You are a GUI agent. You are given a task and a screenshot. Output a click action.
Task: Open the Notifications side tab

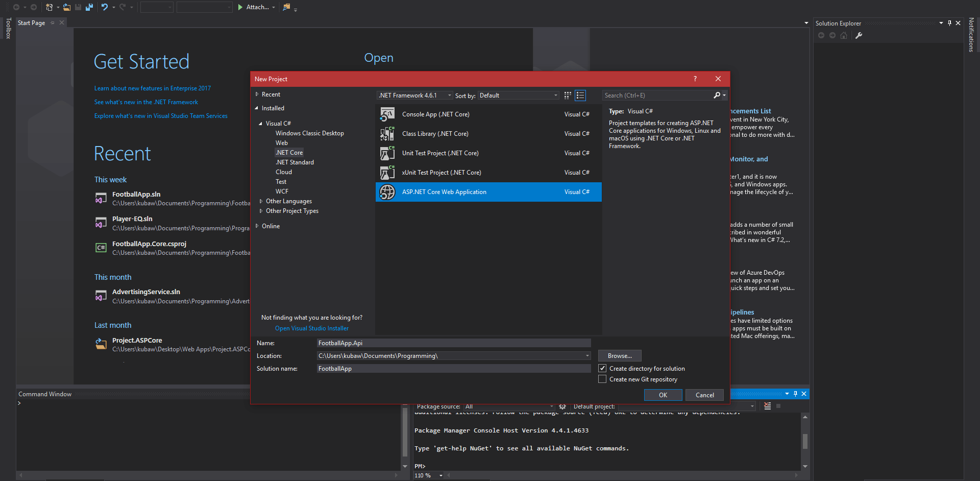click(x=971, y=34)
